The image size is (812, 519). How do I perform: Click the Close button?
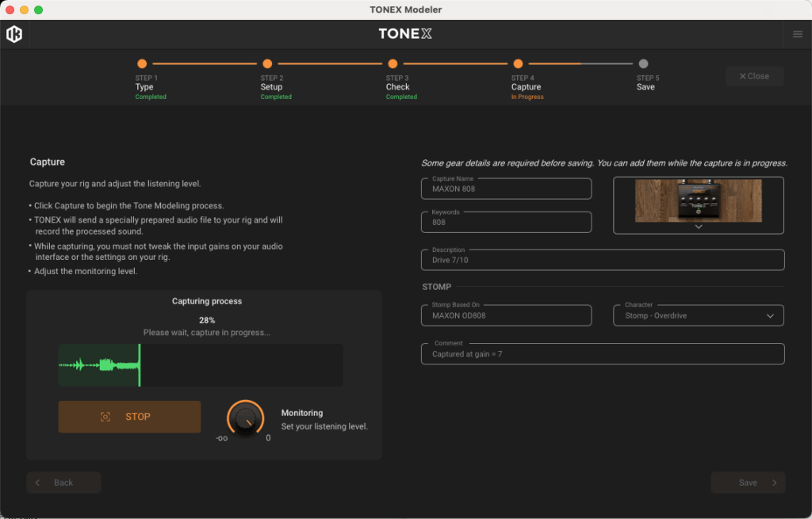(755, 76)
